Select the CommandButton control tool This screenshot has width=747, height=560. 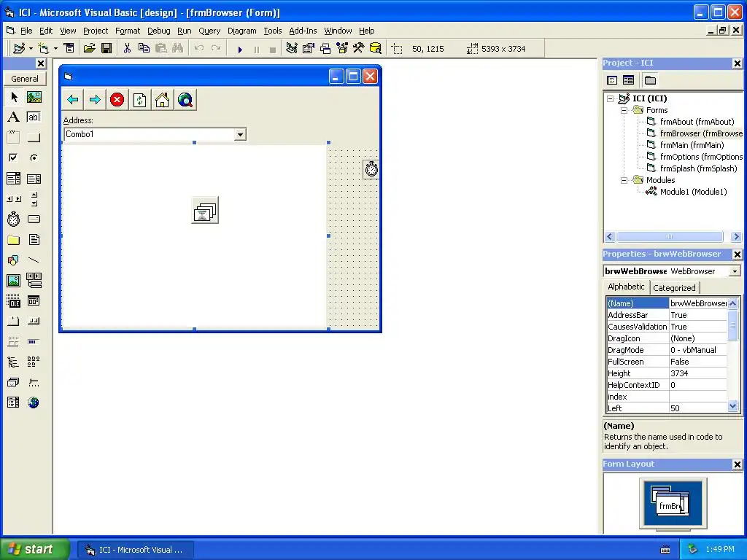(34, 138)
